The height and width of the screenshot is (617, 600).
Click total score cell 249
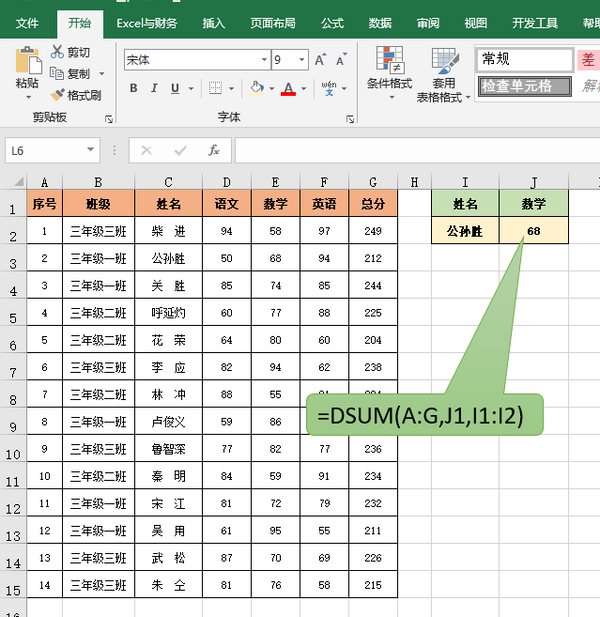click(x=373, y=231)
